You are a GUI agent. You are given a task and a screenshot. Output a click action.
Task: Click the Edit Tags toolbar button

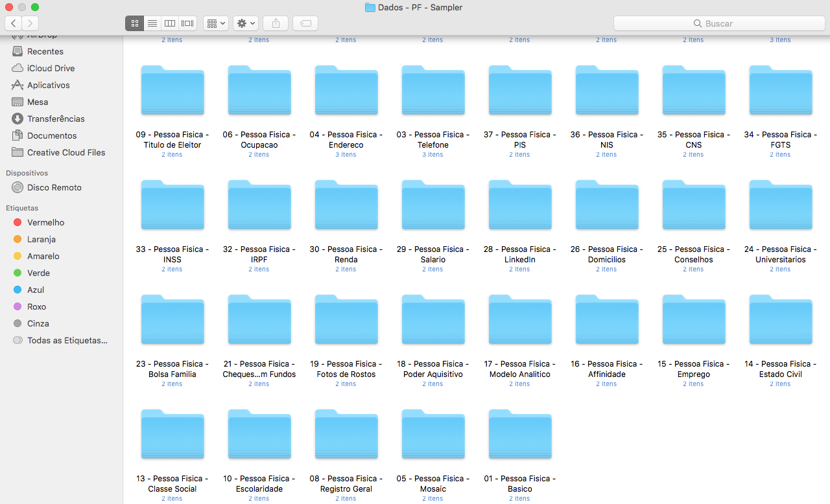pyautogui.click(x=305, y=23)
